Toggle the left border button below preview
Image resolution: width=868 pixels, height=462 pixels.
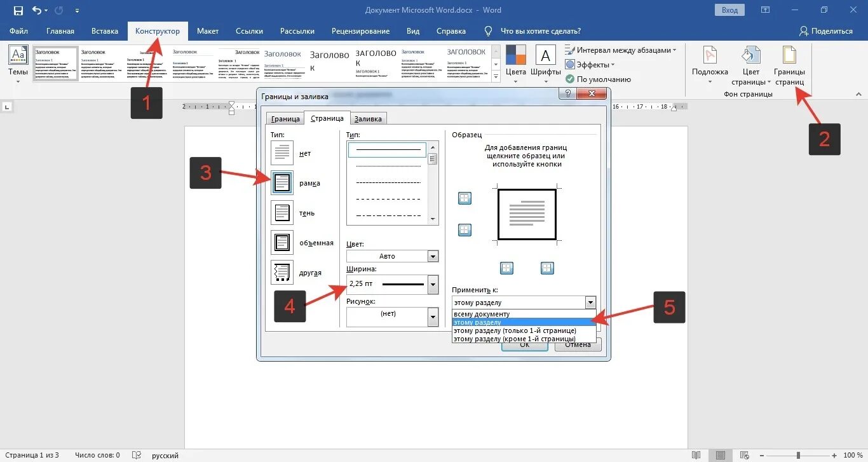(x=506, y=268)
